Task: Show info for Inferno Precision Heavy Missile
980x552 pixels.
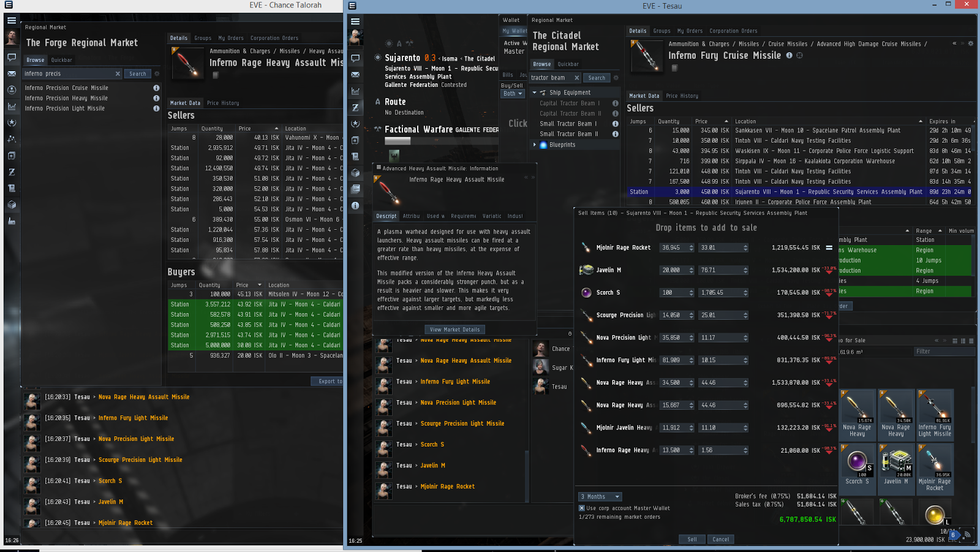Action: (x=156, y=98)
